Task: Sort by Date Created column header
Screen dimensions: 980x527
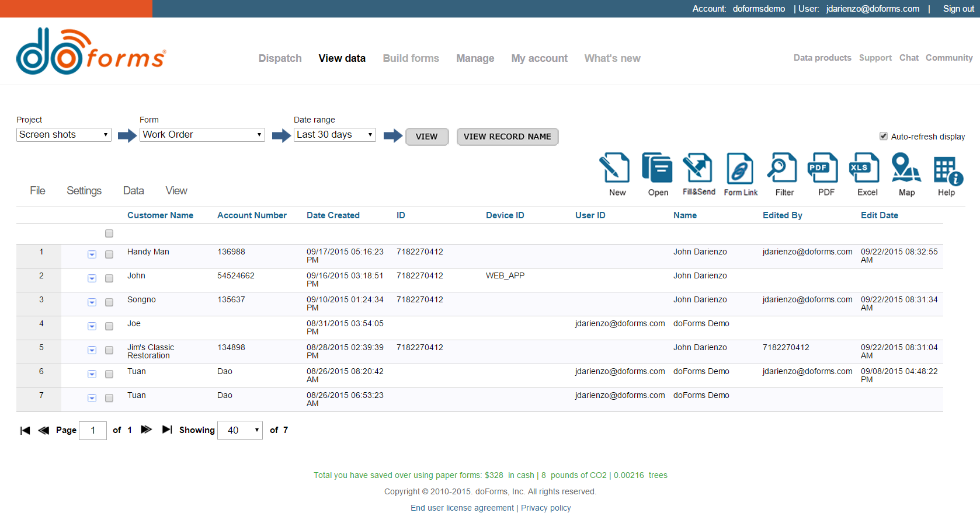Action: (333, 215)
